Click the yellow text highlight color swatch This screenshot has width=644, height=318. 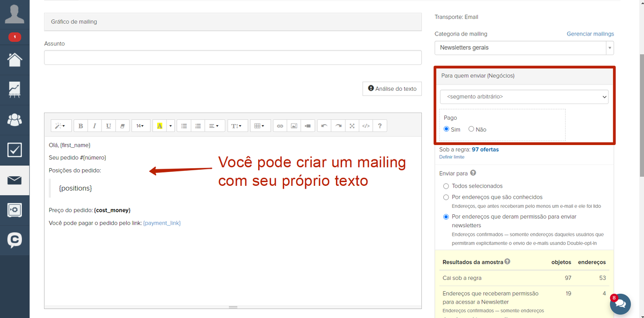coord(159,126)
